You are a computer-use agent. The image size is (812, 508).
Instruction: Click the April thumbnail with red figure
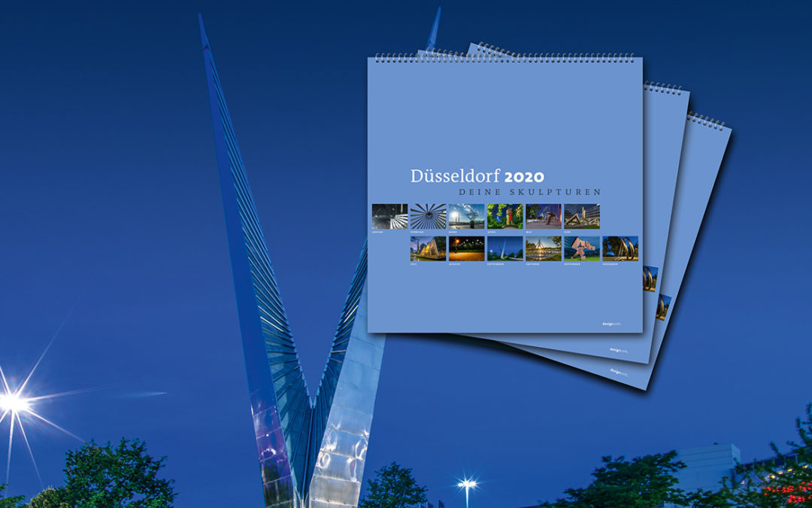point(504,216)
